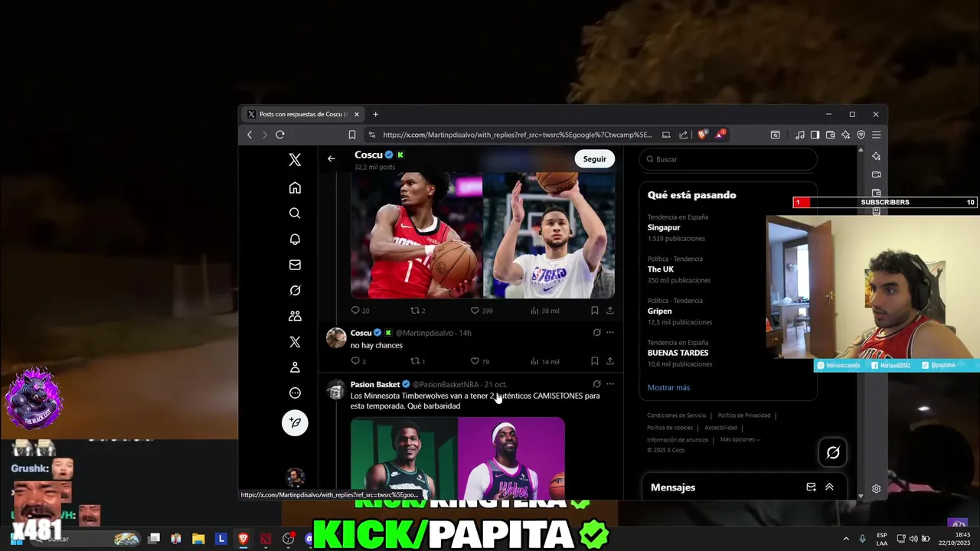
Task: Open more options on Pasion Basket post
Action: tap(610, 384)
